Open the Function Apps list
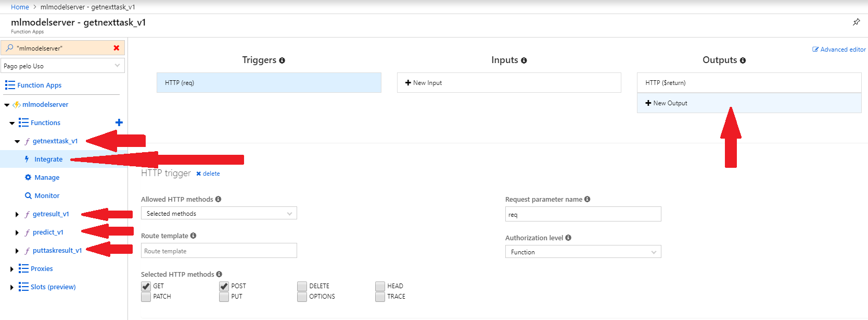The height and width of the screenshot is (320, 868). click(39, 85)
